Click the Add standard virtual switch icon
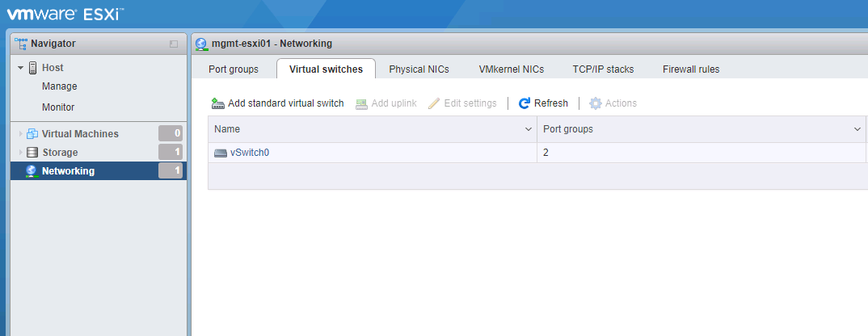The width and height of the screenshot is (868, 336). (217, 103)
